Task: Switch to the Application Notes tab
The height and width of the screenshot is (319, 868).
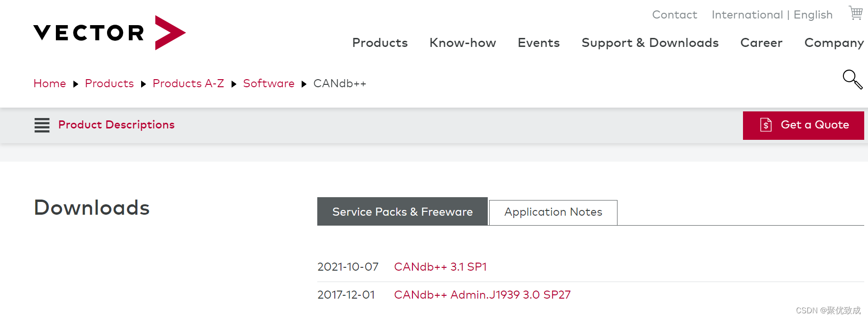Action: [553, 212]
